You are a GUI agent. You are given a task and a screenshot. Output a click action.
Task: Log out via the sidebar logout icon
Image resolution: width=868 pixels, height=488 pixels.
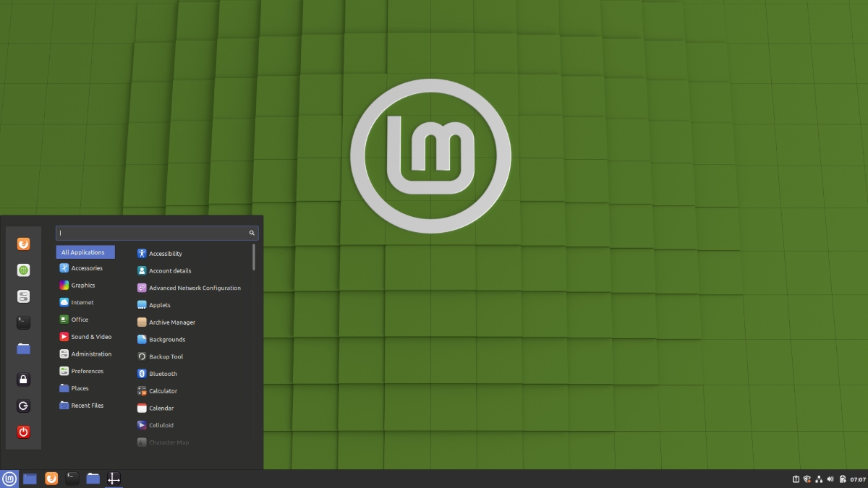[x=23, y=406]
